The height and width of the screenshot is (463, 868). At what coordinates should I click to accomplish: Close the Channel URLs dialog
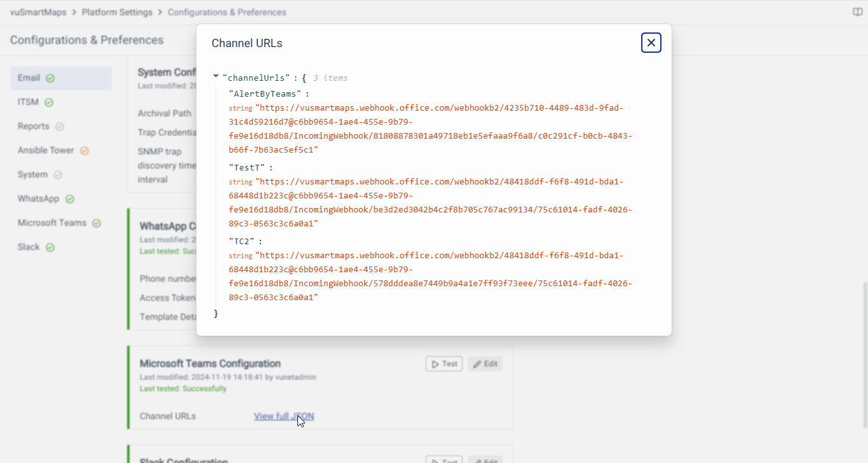pyautogui.click(x=651, y=43)
